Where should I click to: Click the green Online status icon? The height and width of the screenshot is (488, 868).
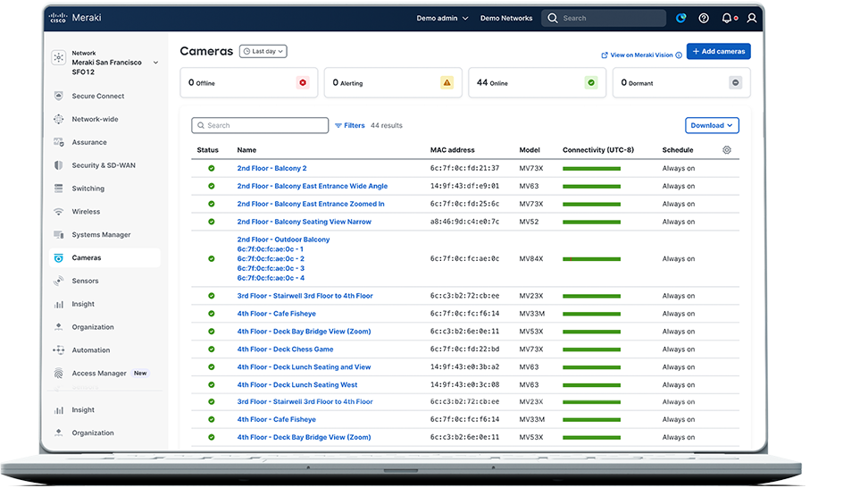[590, 82]
